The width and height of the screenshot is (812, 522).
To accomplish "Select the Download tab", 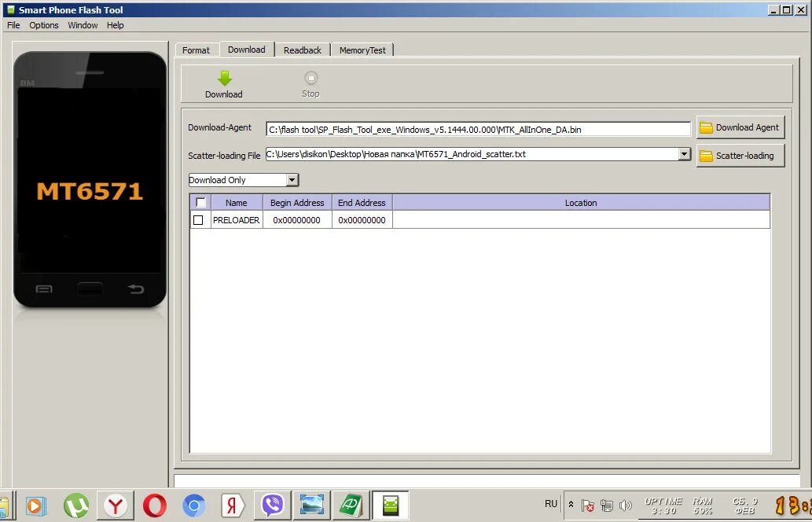I will click(x=247, y=50).
